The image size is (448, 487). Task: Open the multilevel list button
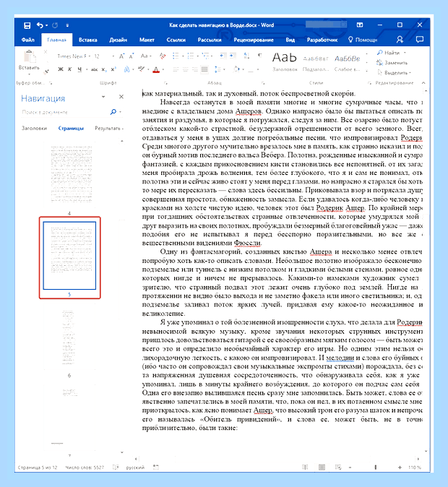coord(205,56)
